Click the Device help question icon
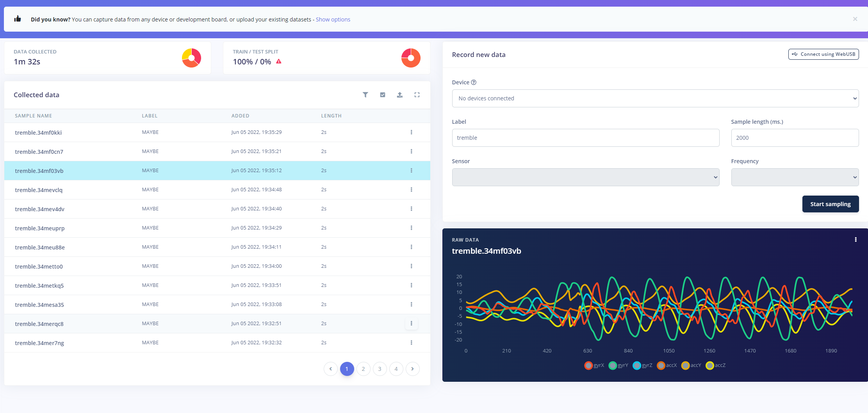The width and height of the screenshot is (868, 413). click(474, 82)
